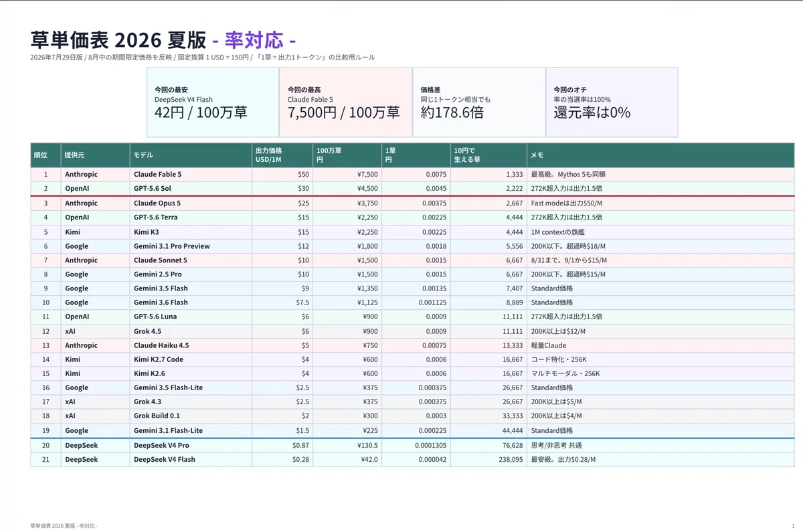Click the 238,095 value in the last row
803x532 pixels.
[x=510, y=459]
